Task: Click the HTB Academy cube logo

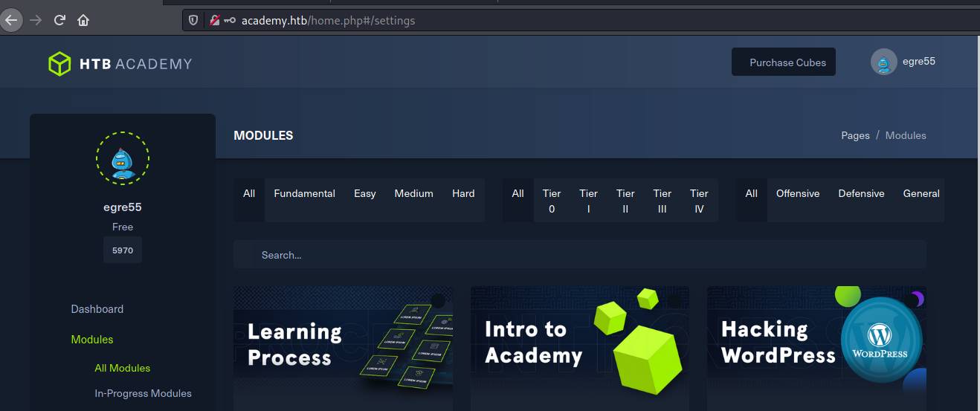Action: coord(59,64)
